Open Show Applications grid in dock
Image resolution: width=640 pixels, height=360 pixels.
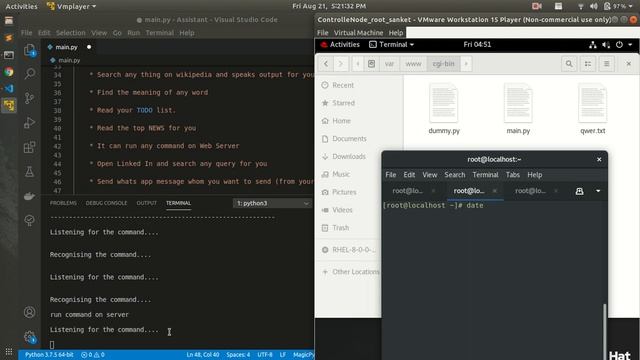tap(9, 351)
